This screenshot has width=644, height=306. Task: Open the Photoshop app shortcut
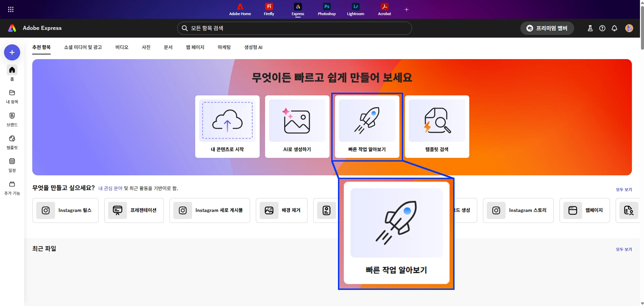tap(327, 9)
